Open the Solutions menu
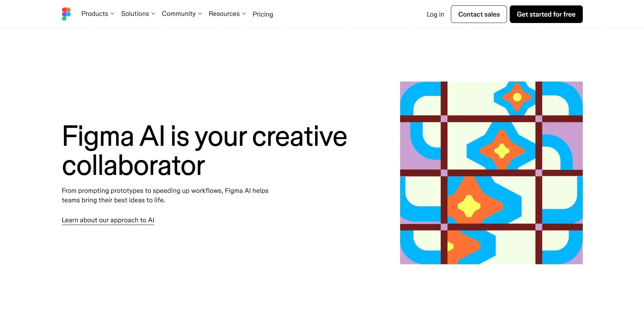The width and height of the screenshot is (644, 316). 135,14
